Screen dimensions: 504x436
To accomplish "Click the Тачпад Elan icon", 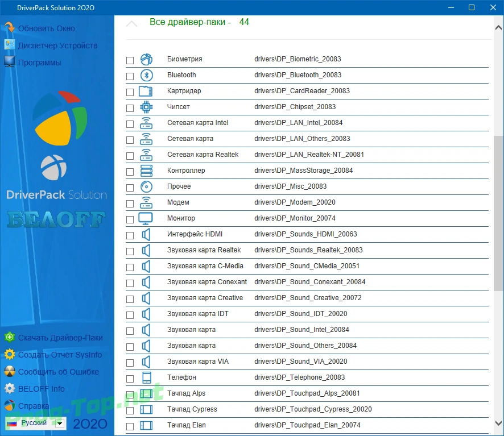I will 146,425.
